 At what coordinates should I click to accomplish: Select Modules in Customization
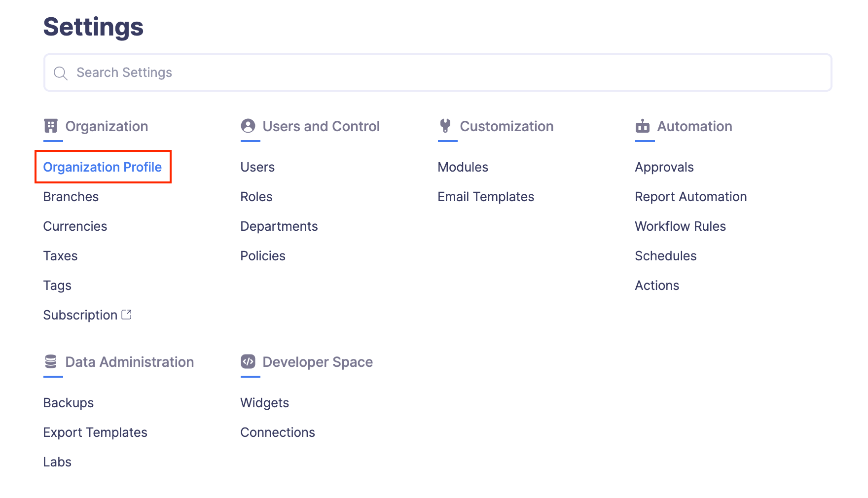click(x=463, y=167)
